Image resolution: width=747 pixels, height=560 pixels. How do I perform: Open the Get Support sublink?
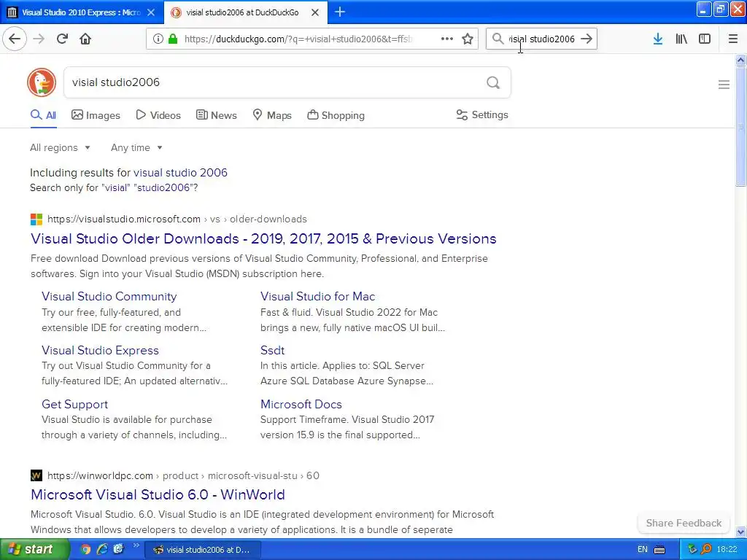coord(75,404)
